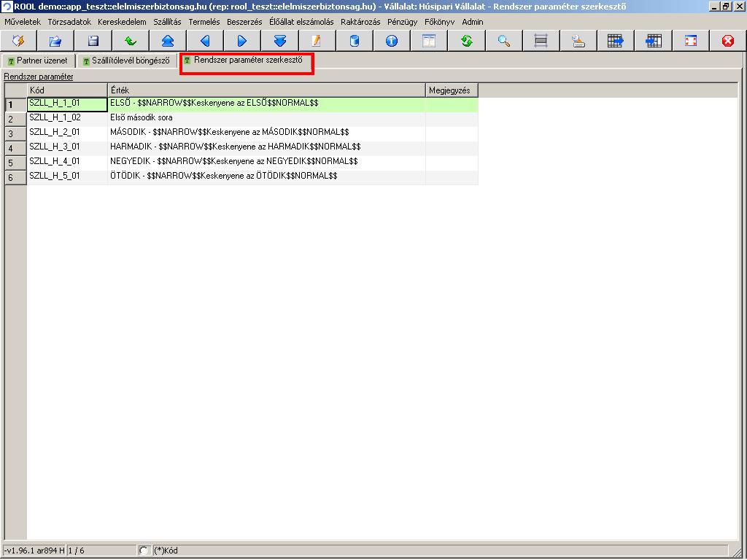Click the grid export arrow icon
The image size is (747, 560).
pos(616,41)
